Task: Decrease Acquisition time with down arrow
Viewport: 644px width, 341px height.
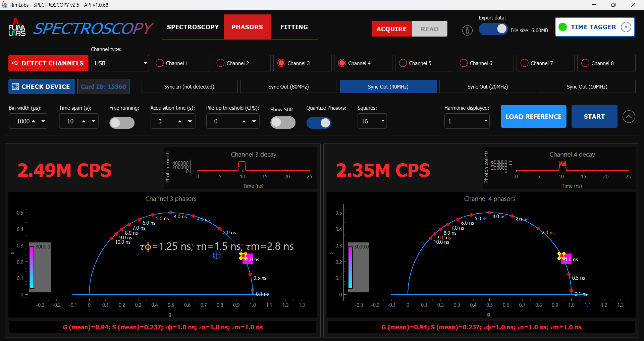Action: [x=190, y=121]
